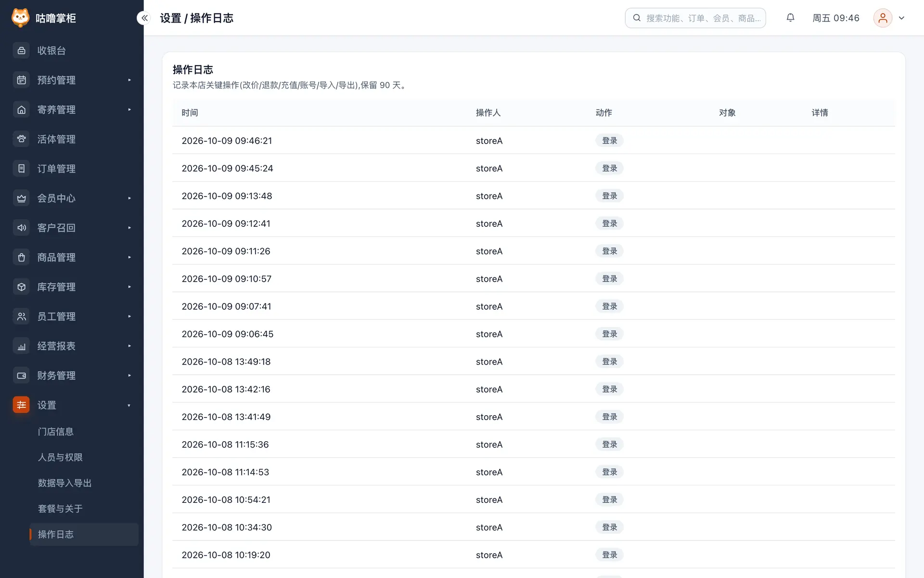This screenshot has width=924, height=578.
Task: Click the 会员中心 crown icon
Action: pyautogui.click(x=21, y=198)
